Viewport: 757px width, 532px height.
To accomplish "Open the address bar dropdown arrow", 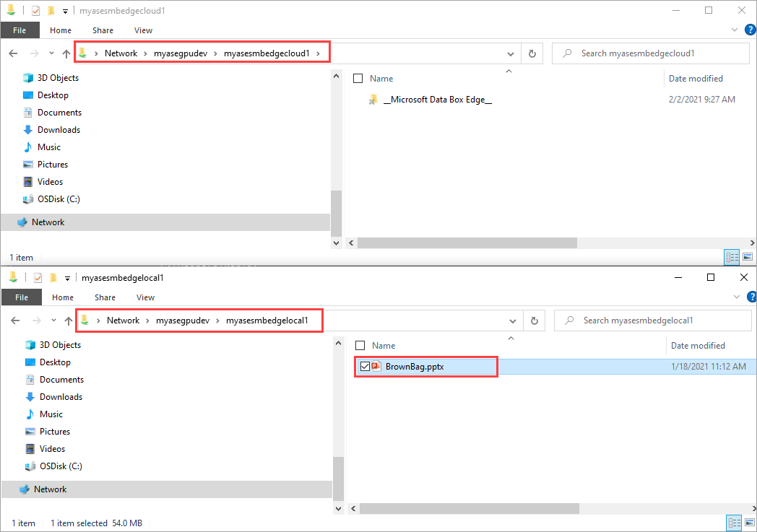I will [x=511, y=53].
